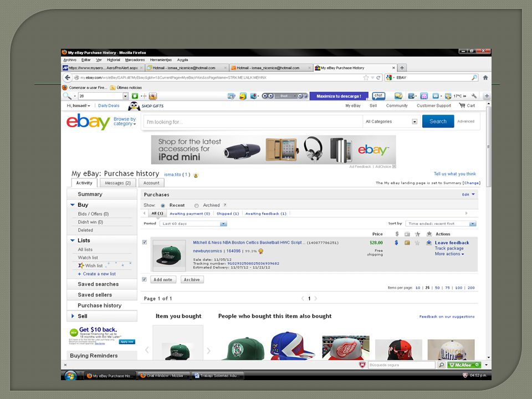Expand the Sell section in the sidebar
Image resolution: width=532 pixels, height=399 pixels.
tap(73, 316)
